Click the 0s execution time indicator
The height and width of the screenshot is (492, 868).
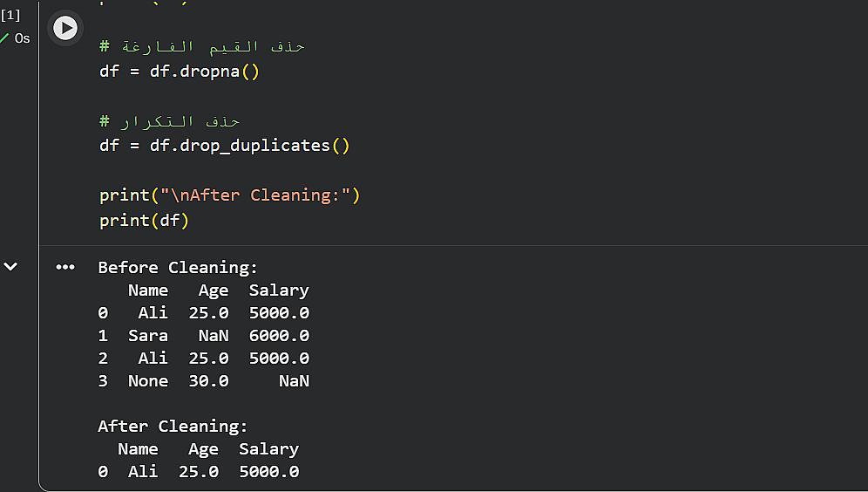point(23,38)
